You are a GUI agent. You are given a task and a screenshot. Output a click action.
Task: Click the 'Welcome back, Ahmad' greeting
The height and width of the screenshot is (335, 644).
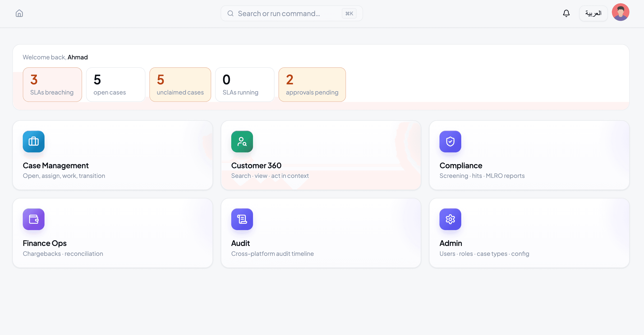coord(55,57)
